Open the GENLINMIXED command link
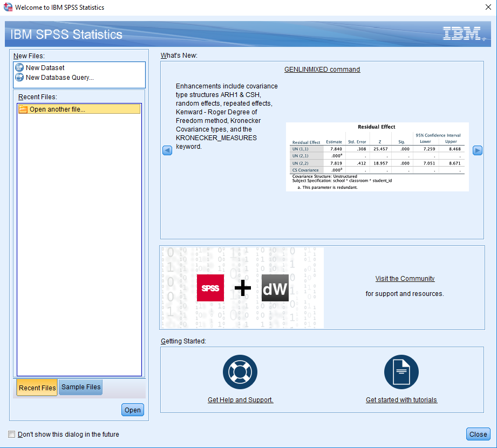Image resolution: width=497 pixels, height=448 pixels. point(322,70)
